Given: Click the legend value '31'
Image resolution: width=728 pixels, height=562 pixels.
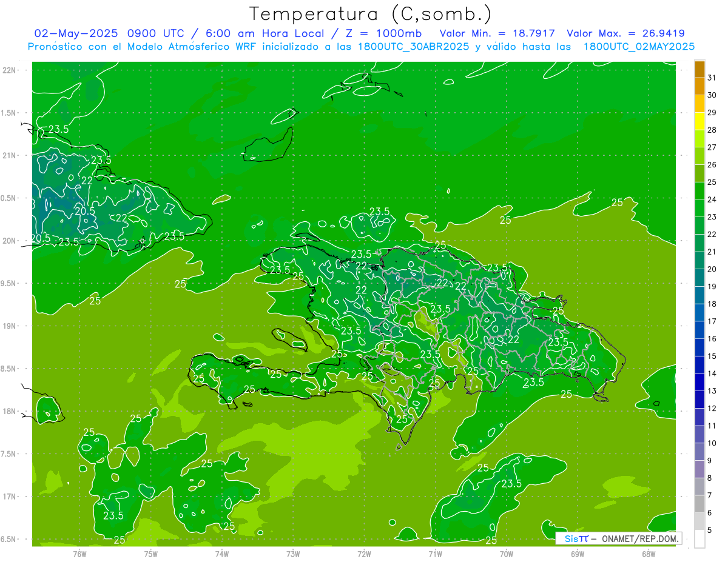Looking at the screenshot, I should [x=712, y=78].
